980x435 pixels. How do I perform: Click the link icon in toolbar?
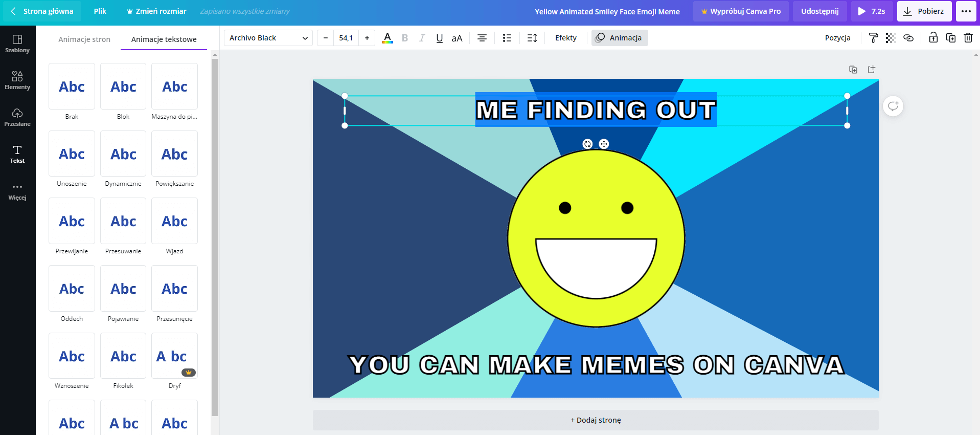pyautogui.click(x=908, y=38)
